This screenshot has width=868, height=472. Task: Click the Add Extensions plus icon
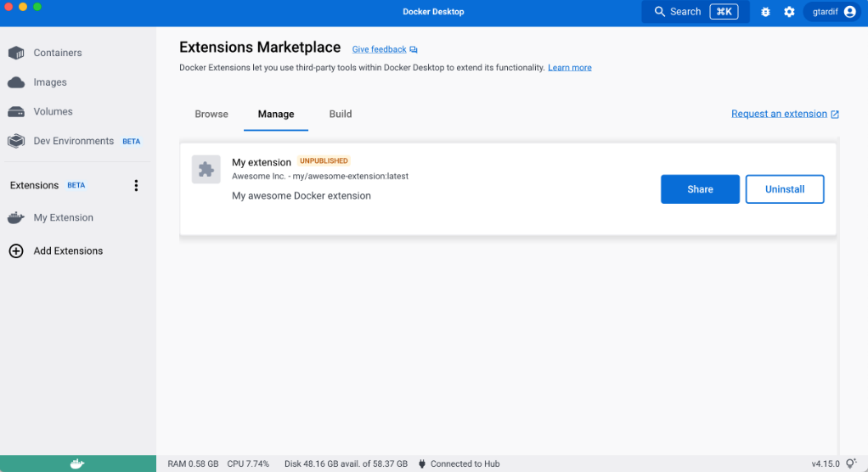(x=16, y=251)
